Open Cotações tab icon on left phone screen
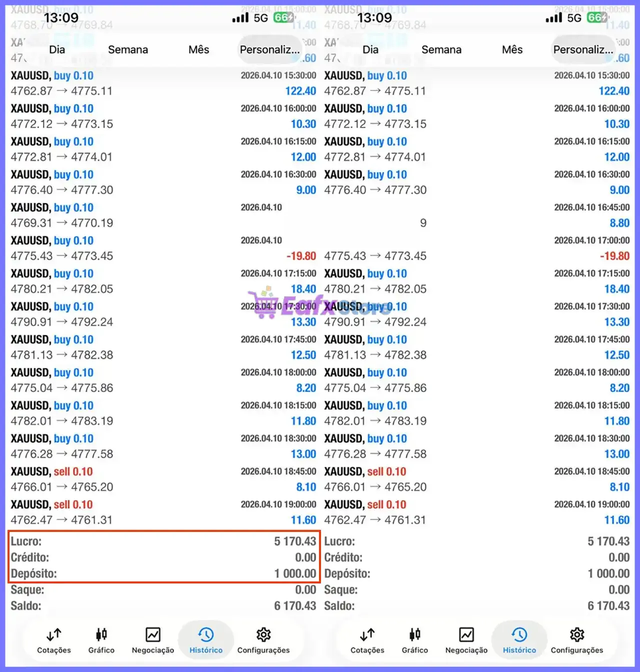The width and height of the screenshot is (640, 672). pos(54,635)
